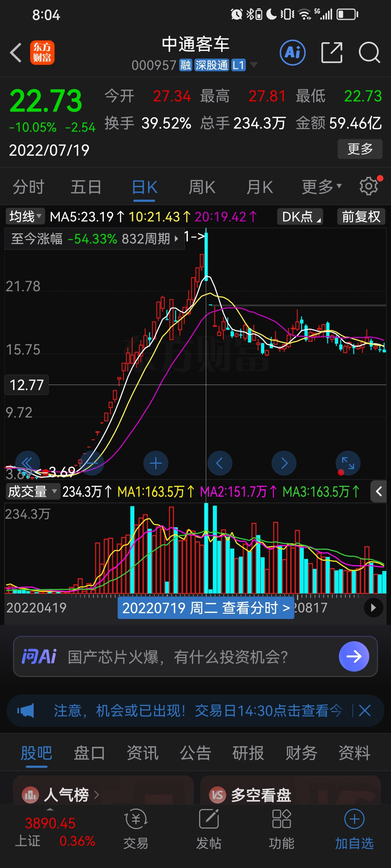Open the 东方财富 app logo
The width and height of the screenshot is (391, 868).
[42, 53]
